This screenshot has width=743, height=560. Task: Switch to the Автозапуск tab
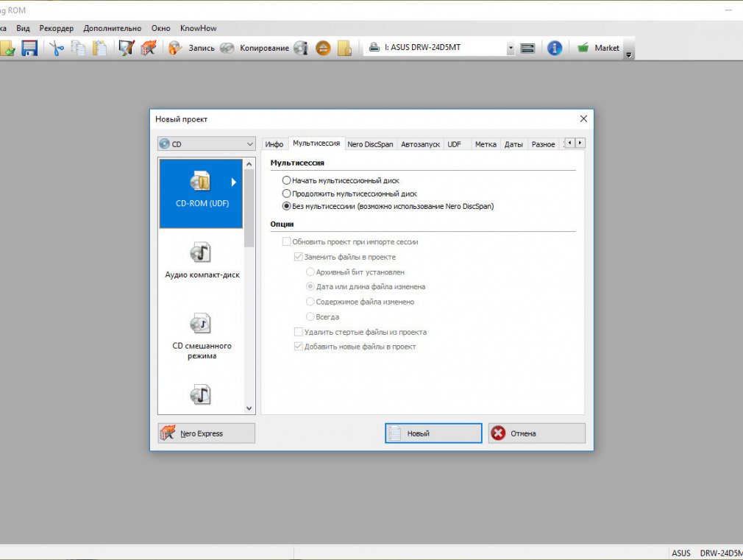tap(420, 144)
